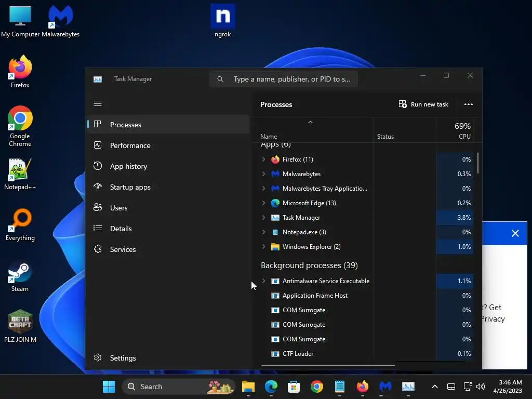532x399 pixels.
Task: Toggle the Task Manager hamburger navigation menu
Action: (98, 103)
